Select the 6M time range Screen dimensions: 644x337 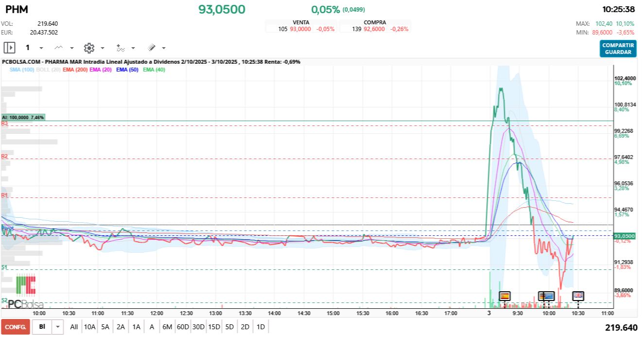[167, 327]
